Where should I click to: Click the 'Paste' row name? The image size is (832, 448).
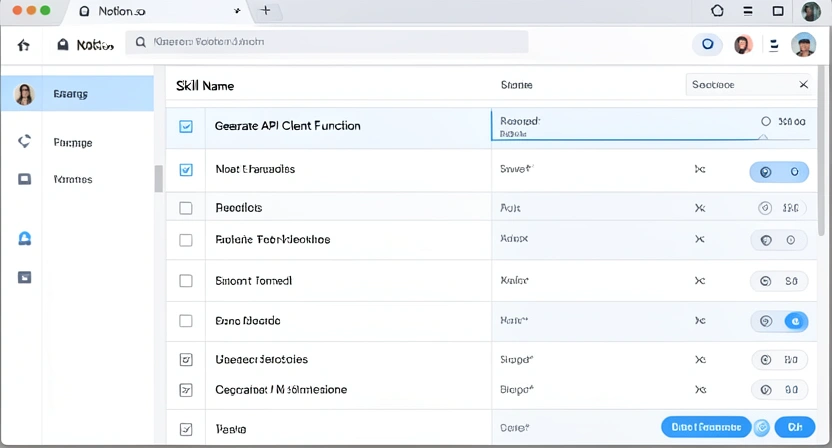(231, 429)
